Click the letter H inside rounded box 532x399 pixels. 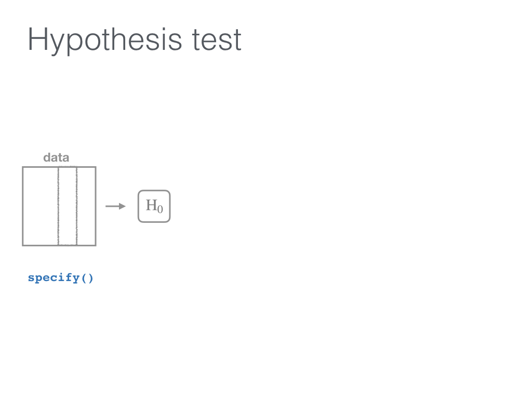point(151,205)
